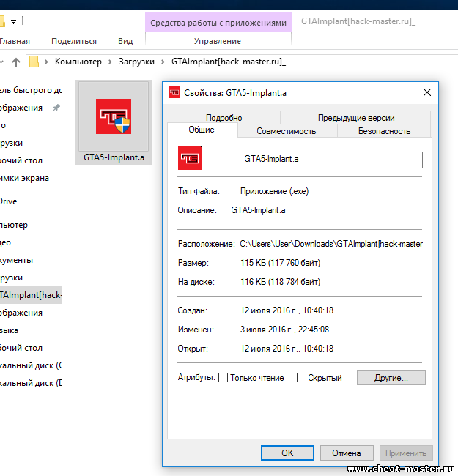Click the app icon in properties dialog title bar
The image size is (458, 476).
coord(174,92)
